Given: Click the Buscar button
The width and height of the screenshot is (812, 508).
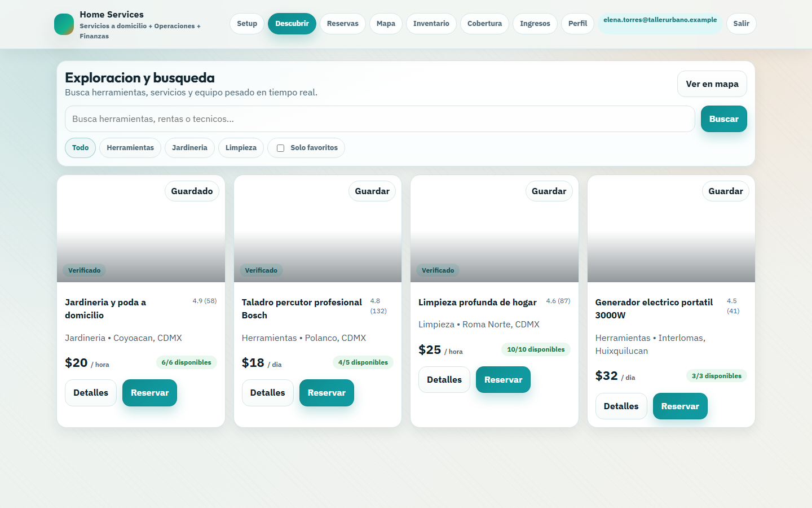Looking at the screenshot, I should pos(724,119).
